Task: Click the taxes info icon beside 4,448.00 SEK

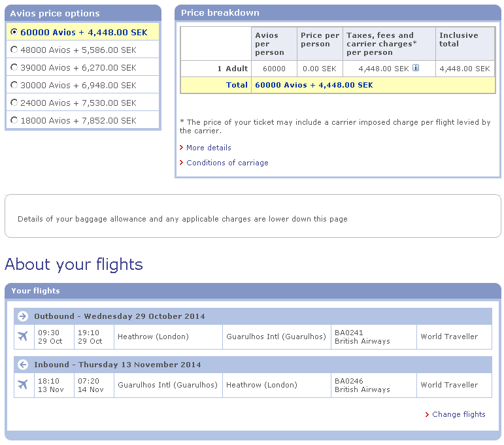Action: pos(416,67)
